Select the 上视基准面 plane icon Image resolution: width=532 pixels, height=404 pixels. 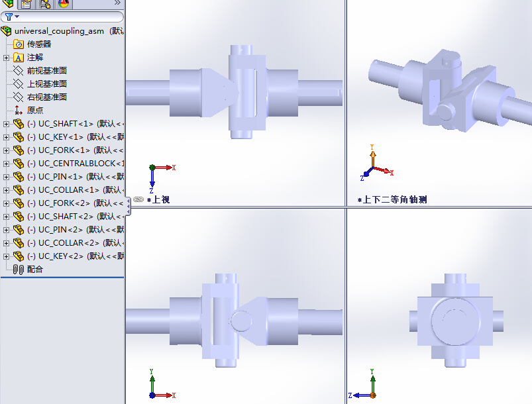[x=18, y=84]
